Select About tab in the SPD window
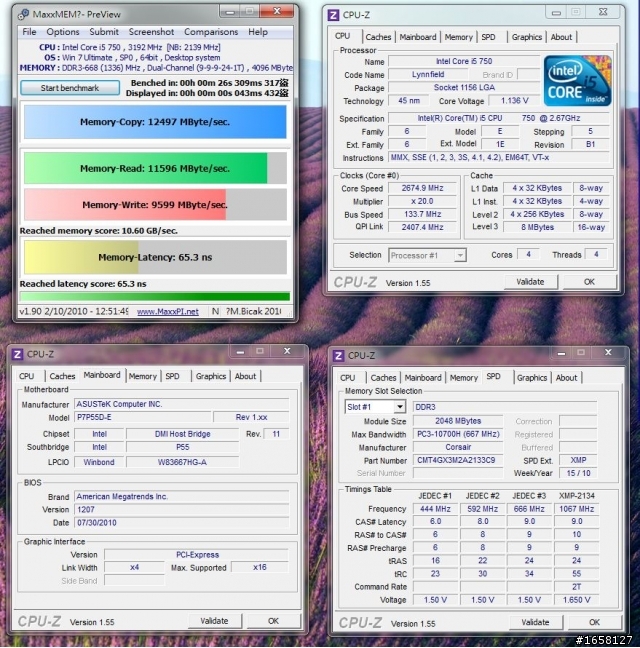Screen dimensions: 640x648 tap(566, 378)
